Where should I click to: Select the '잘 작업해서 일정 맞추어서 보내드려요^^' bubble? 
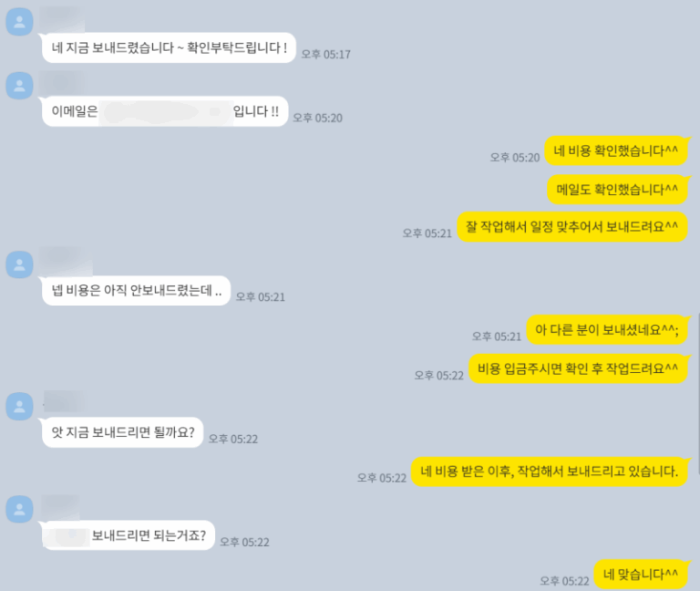point(571,227)
